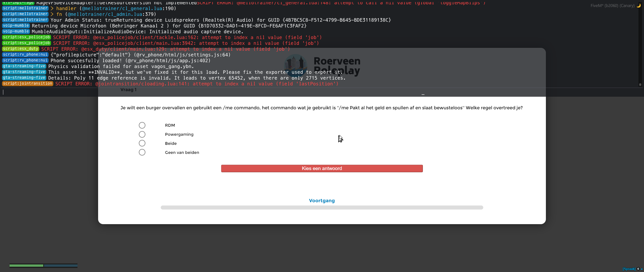Click the orange script:jointransition console tag

coord(27,84)
